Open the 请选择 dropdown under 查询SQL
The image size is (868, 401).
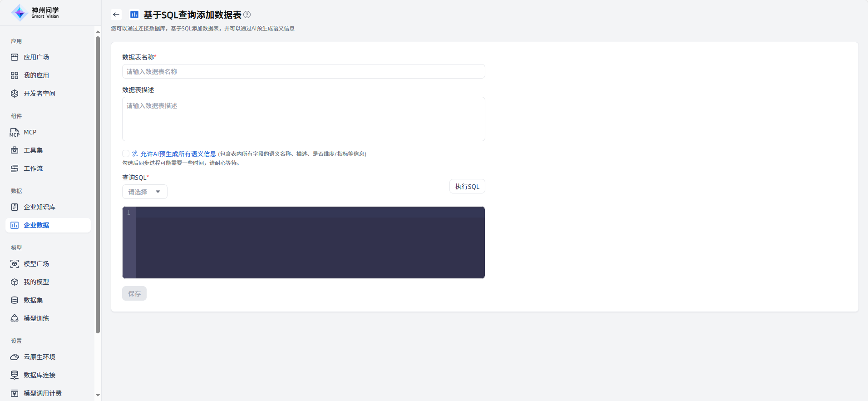tap(144, 192)
